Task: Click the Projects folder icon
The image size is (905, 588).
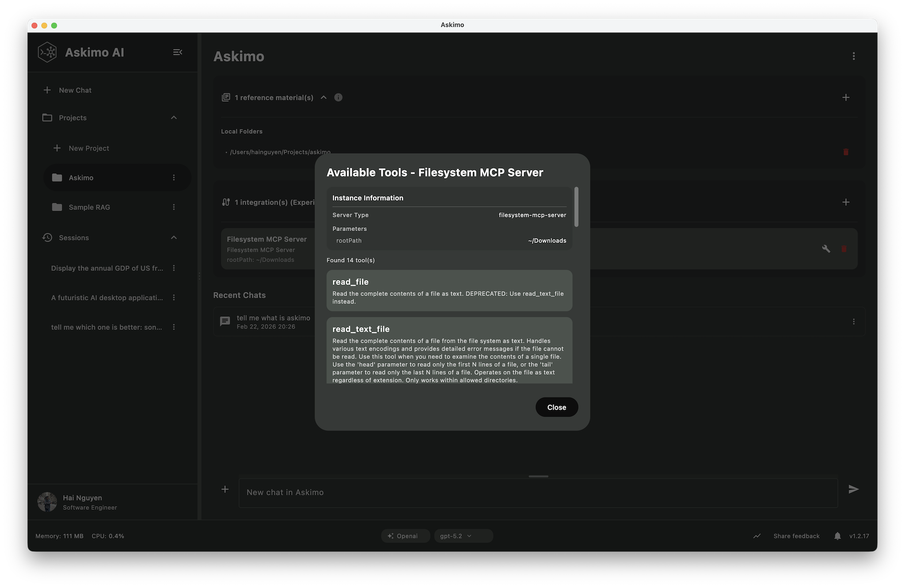Action: coord(47,118)
